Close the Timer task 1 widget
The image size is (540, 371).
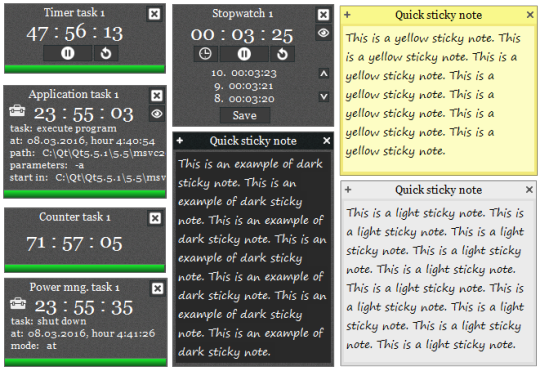[154, 14]
